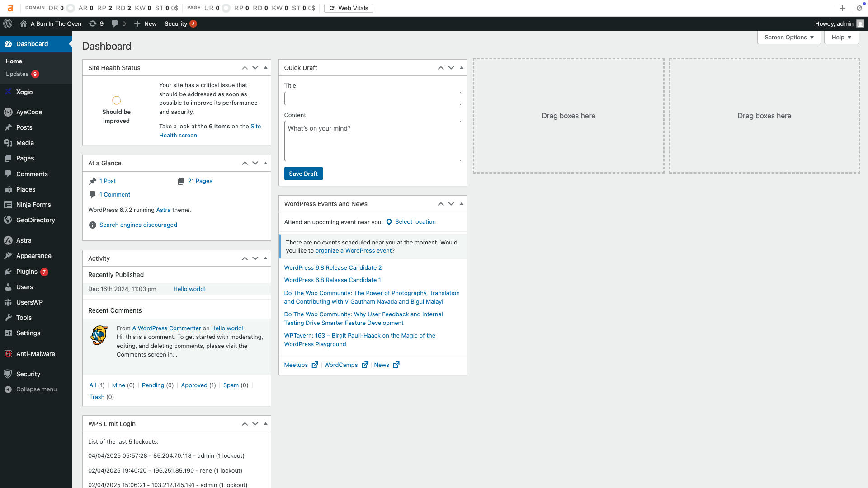
Task: Open the Search engines discouraged link
Action: coord(138,225)
